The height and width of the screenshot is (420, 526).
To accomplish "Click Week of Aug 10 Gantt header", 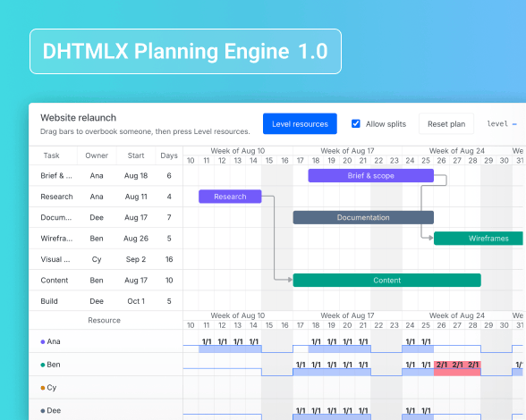I will pos(238,151).
